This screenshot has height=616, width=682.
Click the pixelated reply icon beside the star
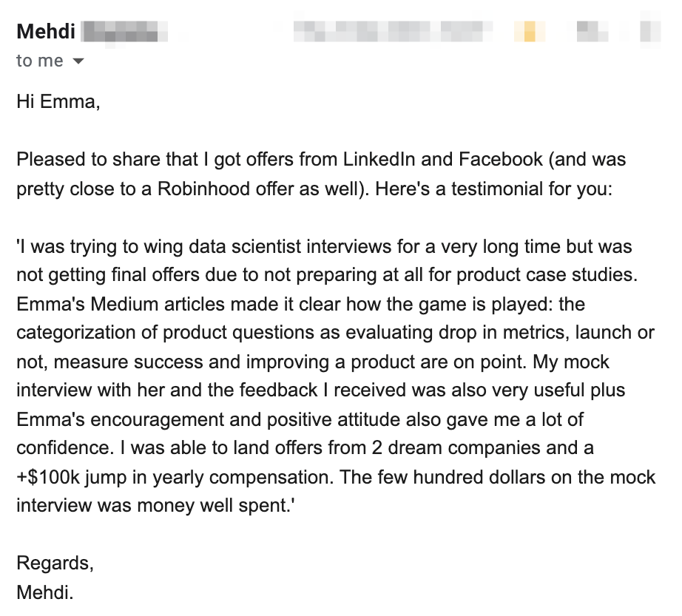coord(592,31)
